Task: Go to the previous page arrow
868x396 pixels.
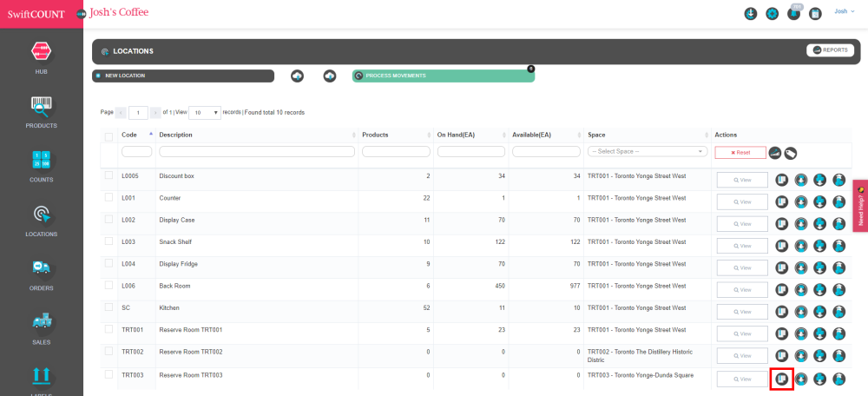Action: click(x=122, y=112)
